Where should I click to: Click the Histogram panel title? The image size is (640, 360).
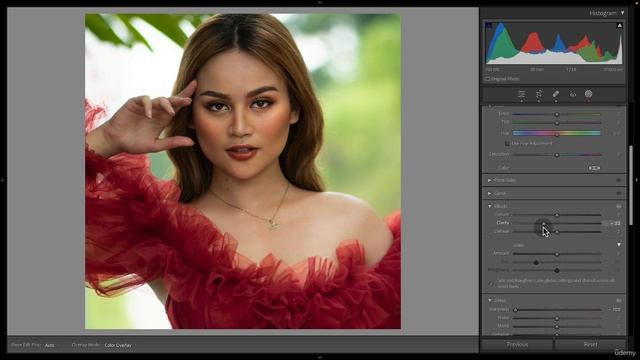coord(603,13)
